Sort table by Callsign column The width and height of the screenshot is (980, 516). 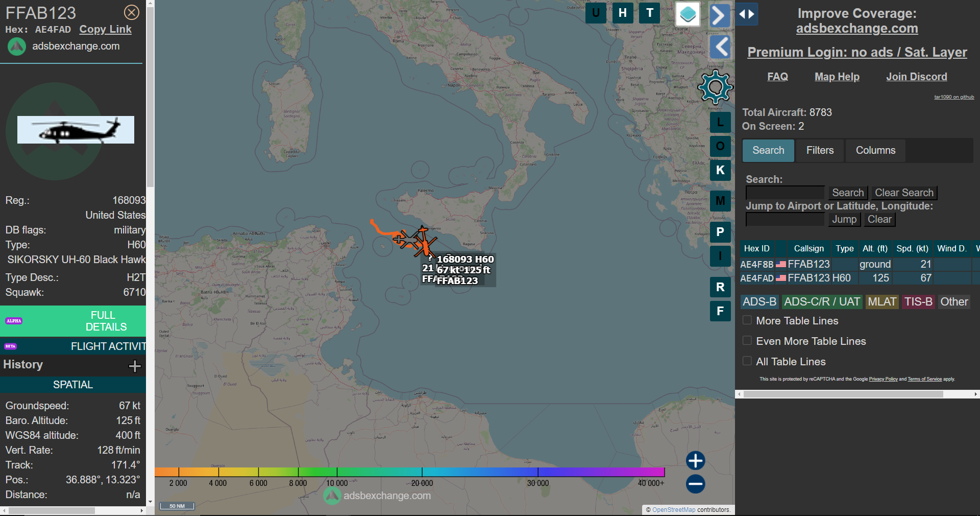click(808, 248)
